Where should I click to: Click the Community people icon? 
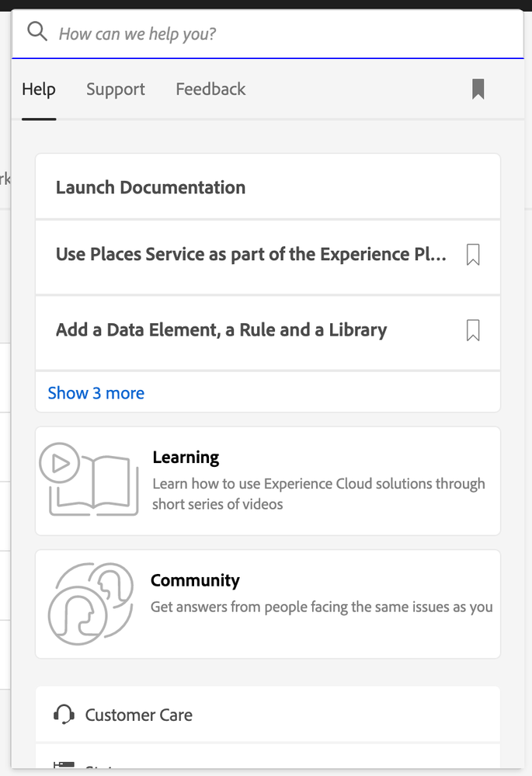tap(90, 604)
